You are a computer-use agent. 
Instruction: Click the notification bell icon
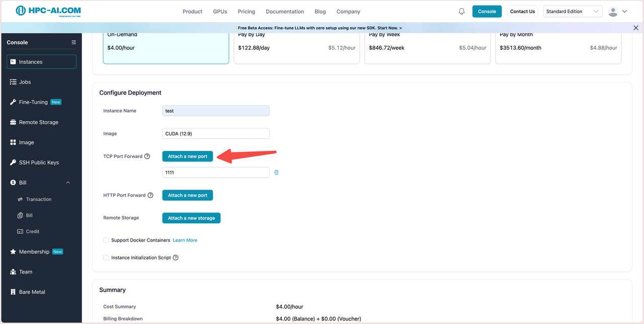point(461,12)
